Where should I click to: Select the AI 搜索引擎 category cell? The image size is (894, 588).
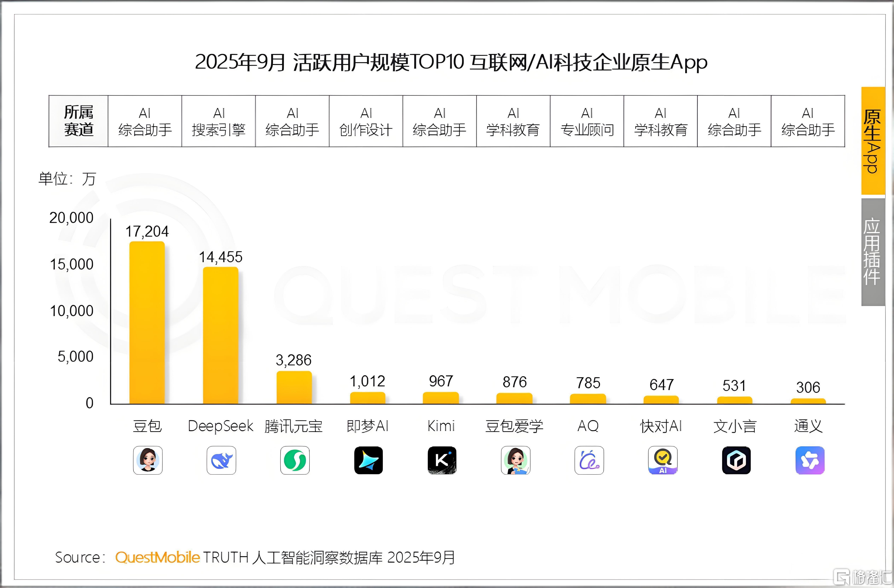pos(219,121)
